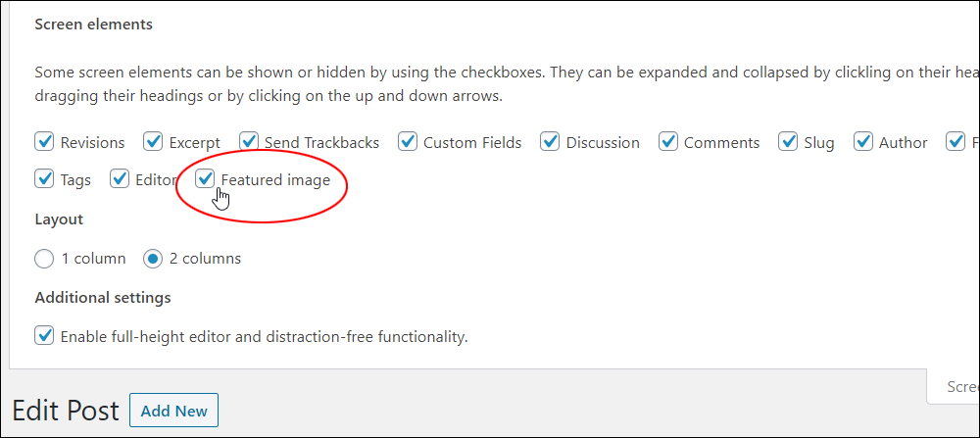Uncheck the Author checkbox

[x=863, y=142]
